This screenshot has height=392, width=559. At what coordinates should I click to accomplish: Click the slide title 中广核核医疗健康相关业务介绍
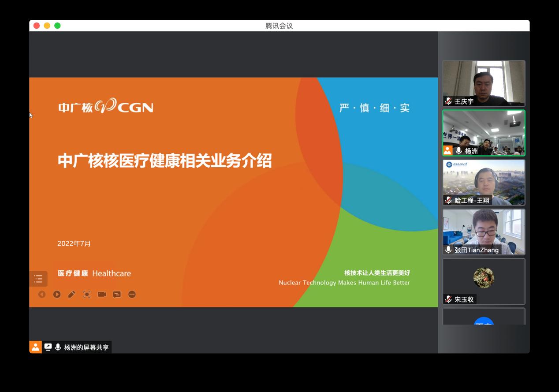(164, 161)
